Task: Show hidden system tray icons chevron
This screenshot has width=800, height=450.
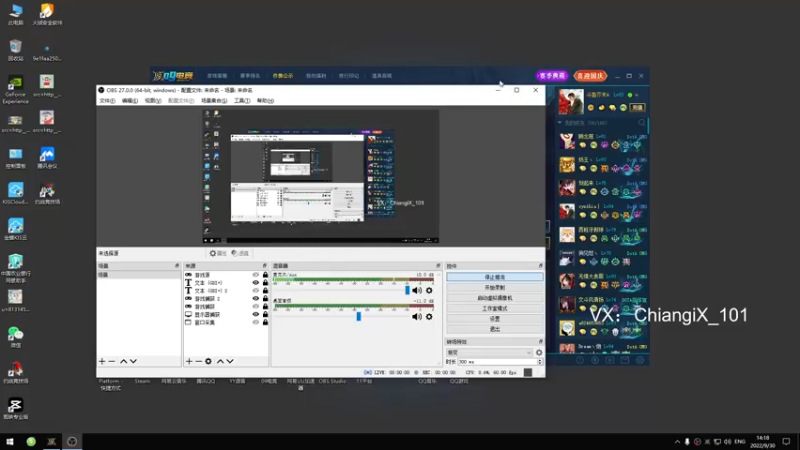Action: [677, 441]
